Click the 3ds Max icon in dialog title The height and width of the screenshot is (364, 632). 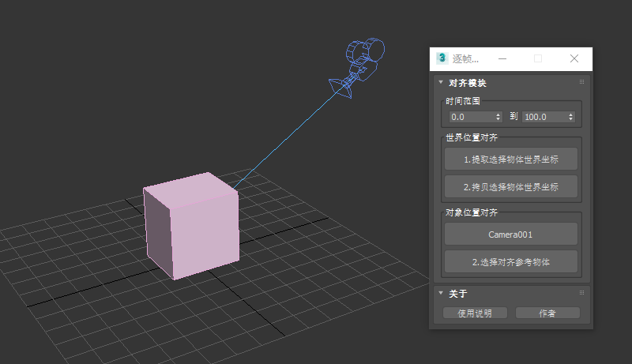pos(442,58)
